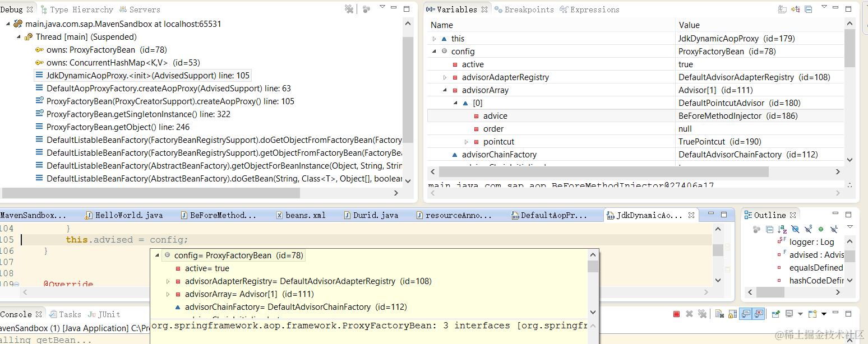868x344 pixels.
Task: Toggle Hide Fields in Outline
Action: [x=795, y=229]
